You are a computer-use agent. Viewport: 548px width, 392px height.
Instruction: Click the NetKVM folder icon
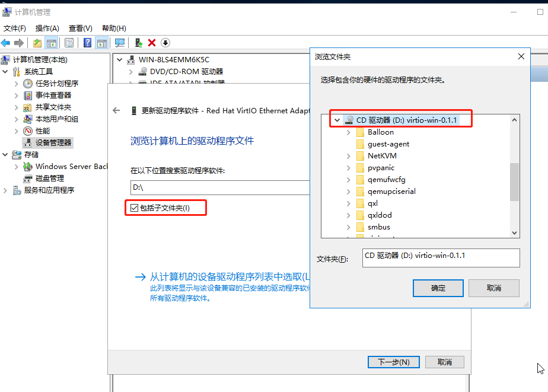360,156
